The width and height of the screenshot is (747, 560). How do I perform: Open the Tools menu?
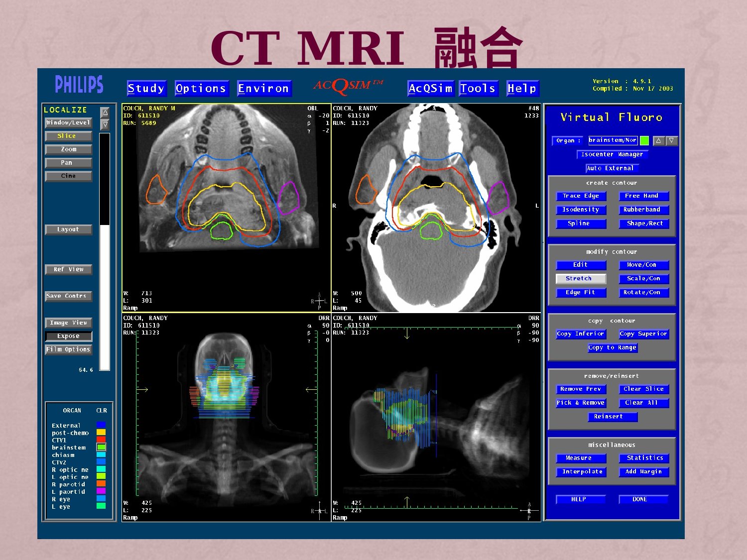pos(478,88)
